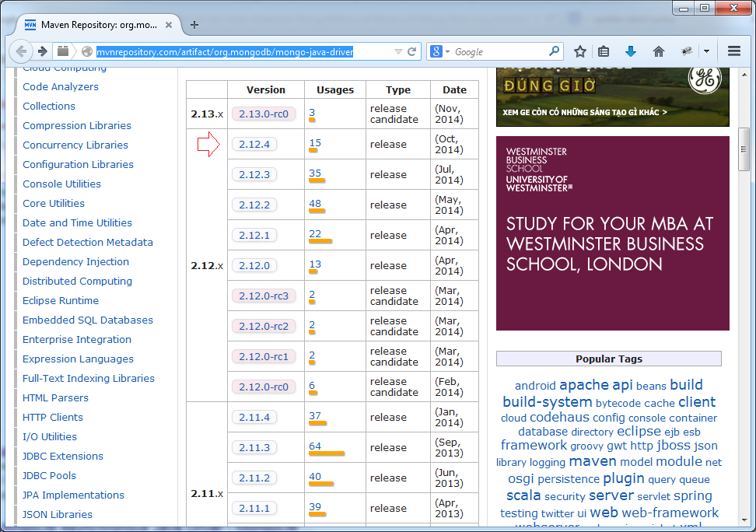Click the apache popular tag
The image size is (756, 532).
584,385
